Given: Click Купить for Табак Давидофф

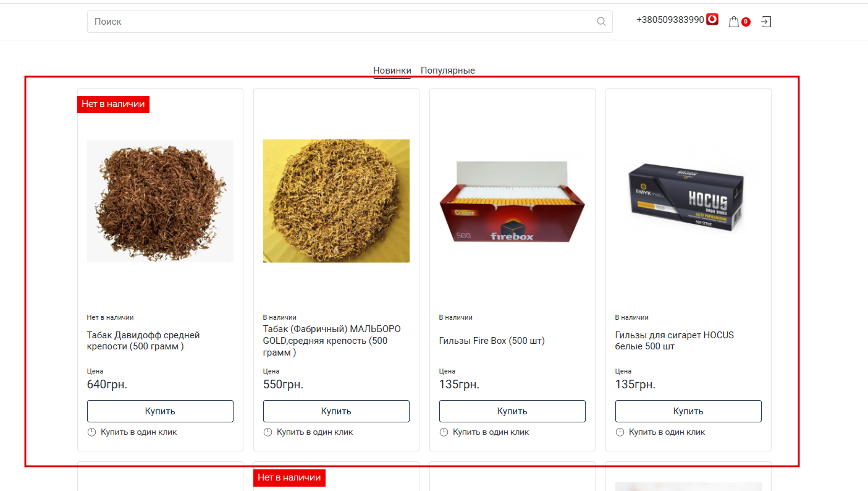Looking at the screenshot, I should (160, 411).
